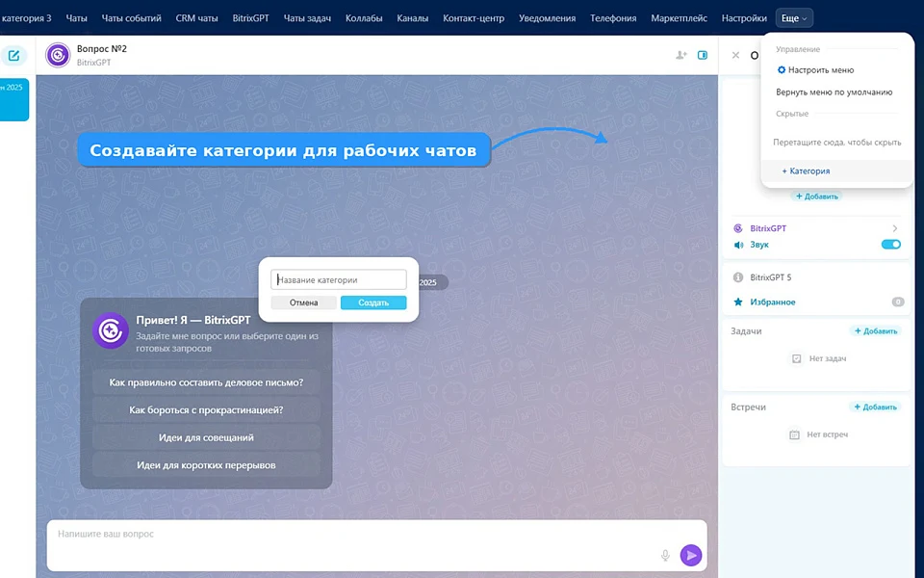The image size is (924, 578).
Task: Click + Добавить next to Встречи
Action: click(x=876, y=407)
